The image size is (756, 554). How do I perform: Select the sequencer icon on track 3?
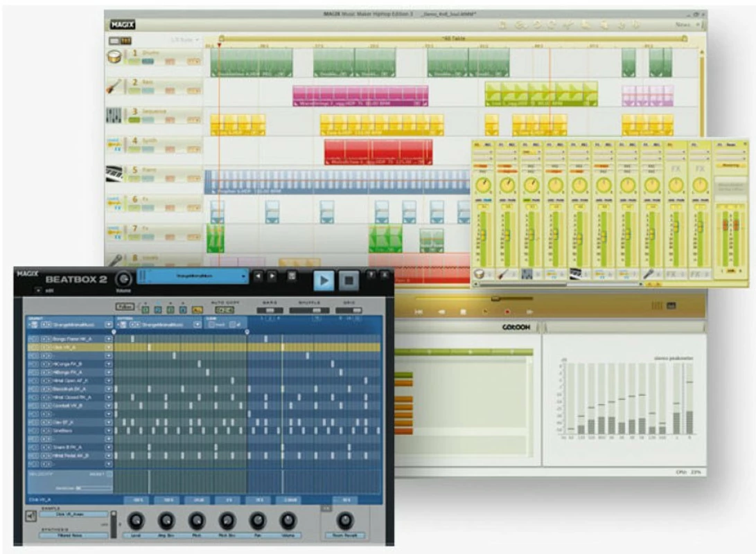coord(114,116)
